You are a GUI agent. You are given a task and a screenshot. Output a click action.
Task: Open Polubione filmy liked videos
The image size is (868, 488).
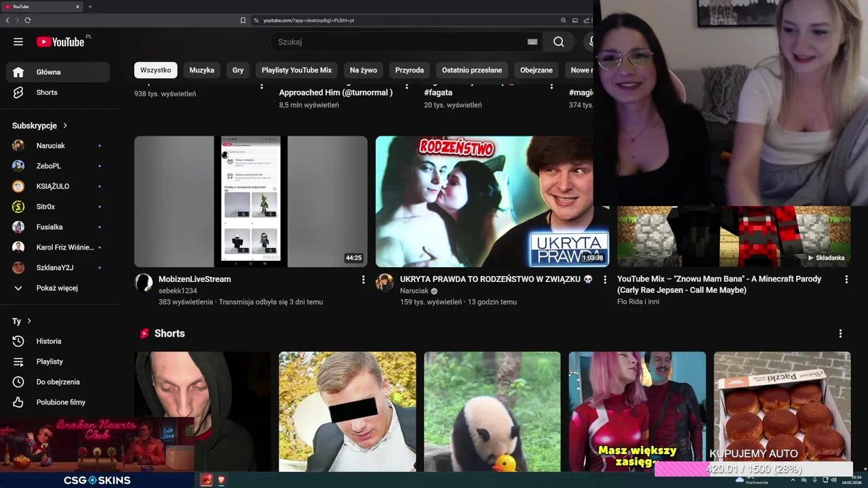[x=58, y=402]
